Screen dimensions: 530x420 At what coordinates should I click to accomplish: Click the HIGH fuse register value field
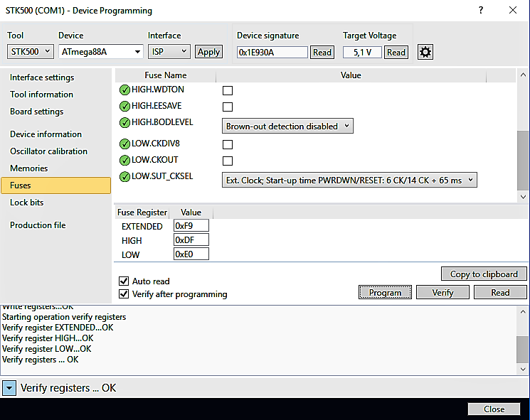pos(191,239)
